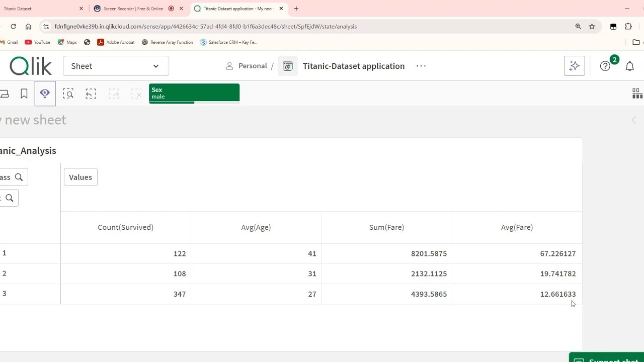Open the browser Extensions puzzle icon
This screenshot has width=644, height=362.
(x=628, y=27)
